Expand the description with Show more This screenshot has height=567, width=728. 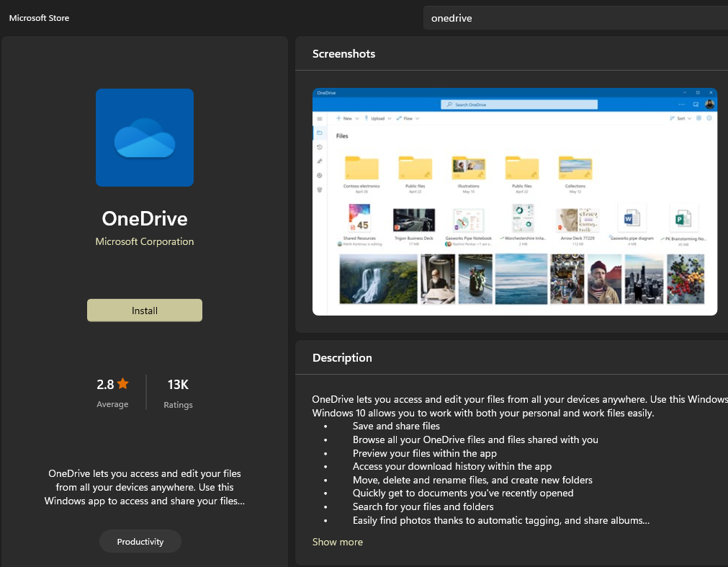point(338,542)
